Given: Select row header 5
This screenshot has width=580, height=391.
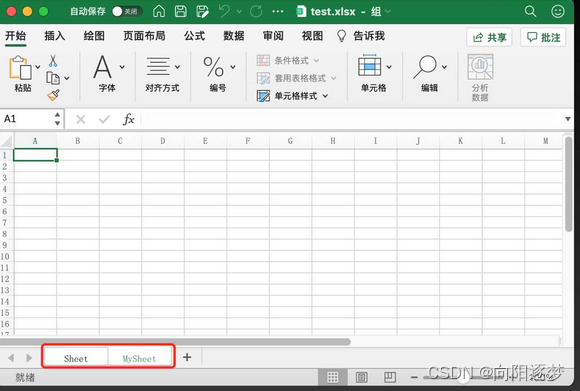Looking at the screenshot, I should 5,200.
